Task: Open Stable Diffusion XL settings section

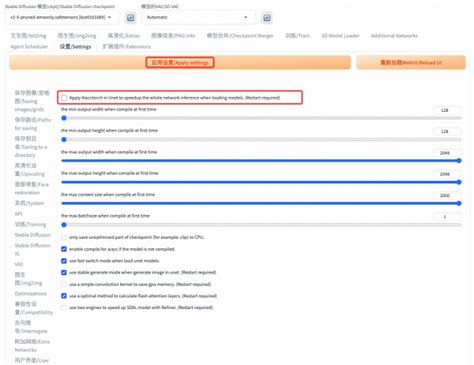Action: pos(33,249)
